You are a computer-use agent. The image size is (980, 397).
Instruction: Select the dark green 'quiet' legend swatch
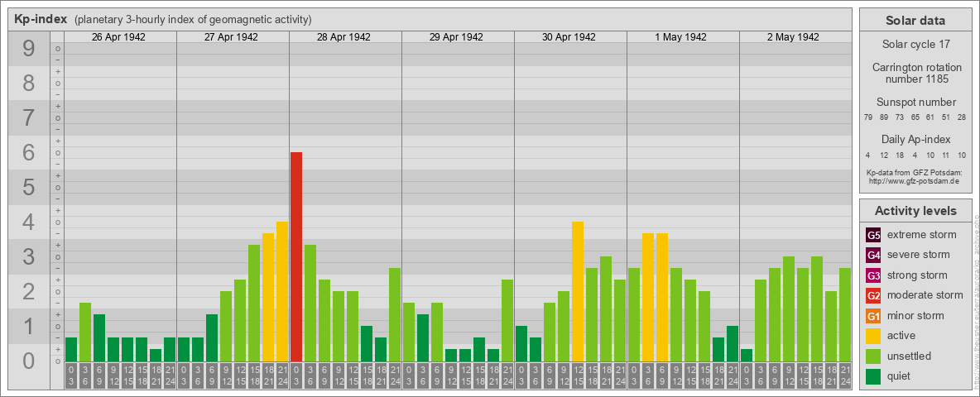(x=873, y=376)
